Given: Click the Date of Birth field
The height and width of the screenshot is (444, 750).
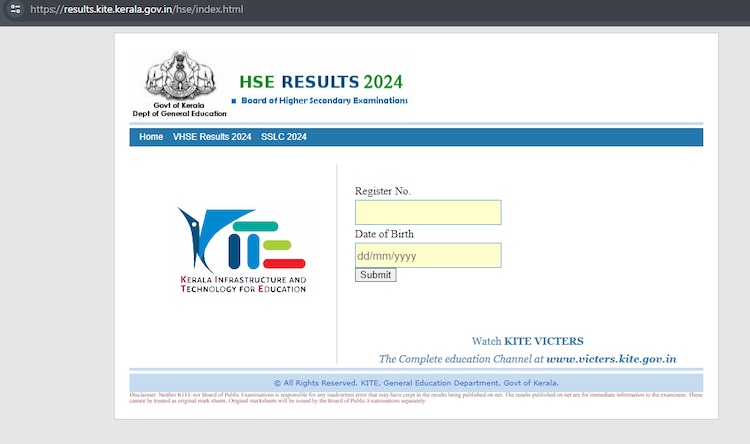Looking at the screenshot, I should [x=427, y=256].
